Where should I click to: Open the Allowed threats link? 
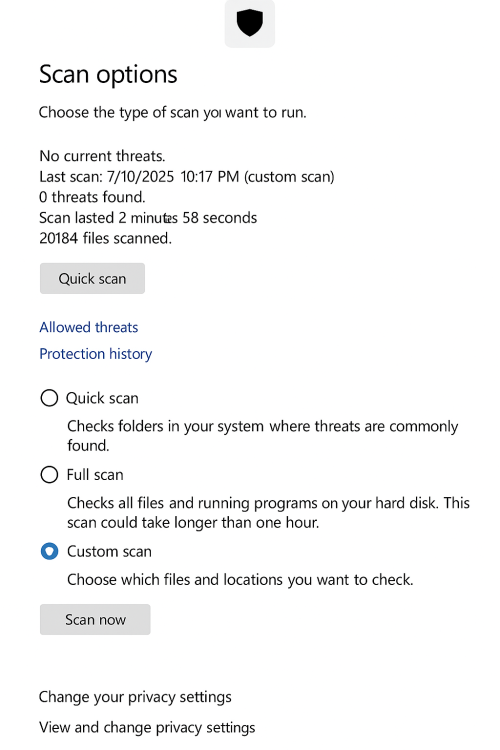pos(89,327)
